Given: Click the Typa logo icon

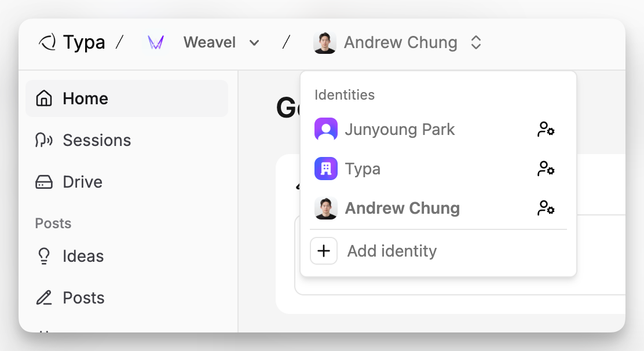Looking at the screenshot, I should pyautogui.click(x=47, y=42).
